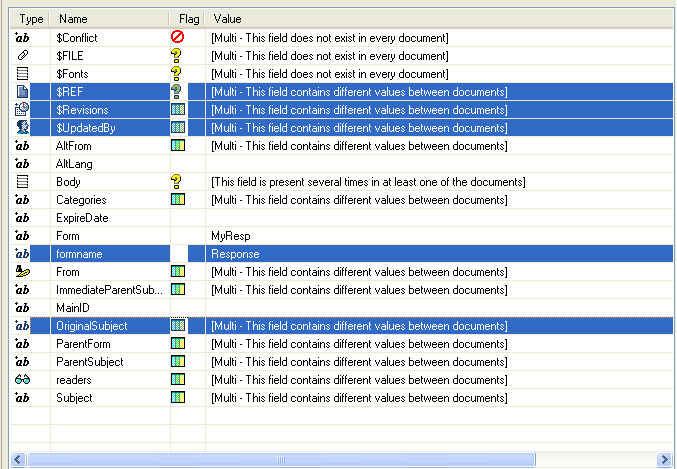The image size is (677, 469).
Task: Click the person icon beside $UpdatedBy
Action: tap(22, 128)
